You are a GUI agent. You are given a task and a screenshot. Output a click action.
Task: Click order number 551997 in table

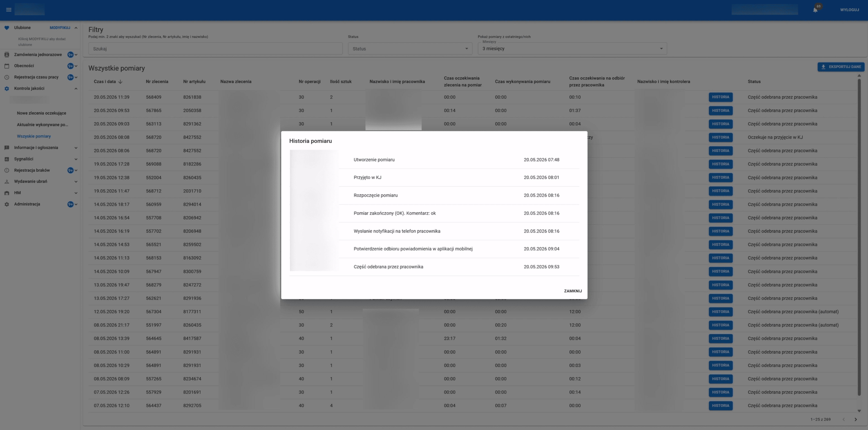pyautogui.click(x=154, y=325)
